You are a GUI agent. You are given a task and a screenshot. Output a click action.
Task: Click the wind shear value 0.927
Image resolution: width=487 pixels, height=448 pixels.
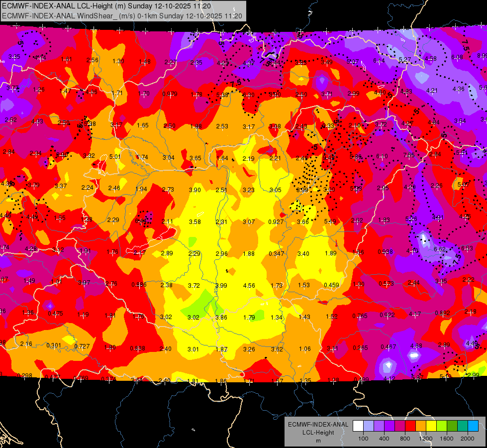(276, 222)
